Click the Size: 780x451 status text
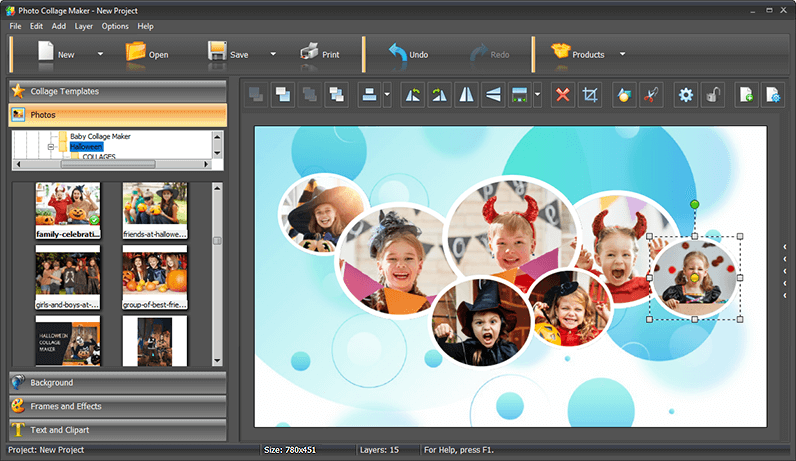This screenshot has width=796, height=461. click(290, 450)
